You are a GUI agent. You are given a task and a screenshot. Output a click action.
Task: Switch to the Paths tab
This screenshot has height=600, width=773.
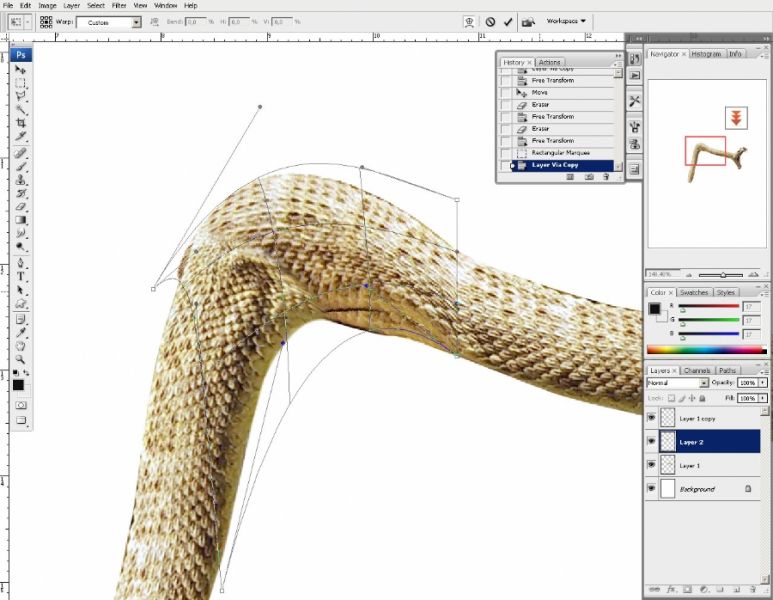727,370
